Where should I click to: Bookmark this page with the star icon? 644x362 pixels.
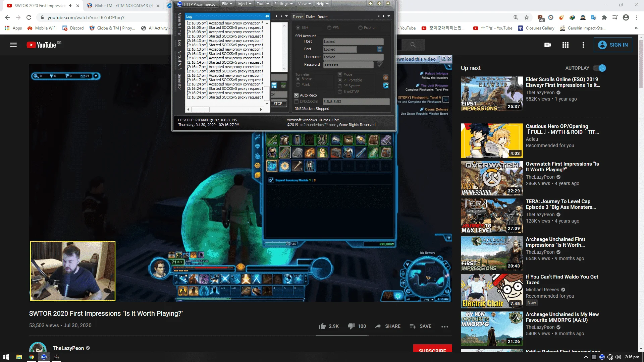(527, 17)
